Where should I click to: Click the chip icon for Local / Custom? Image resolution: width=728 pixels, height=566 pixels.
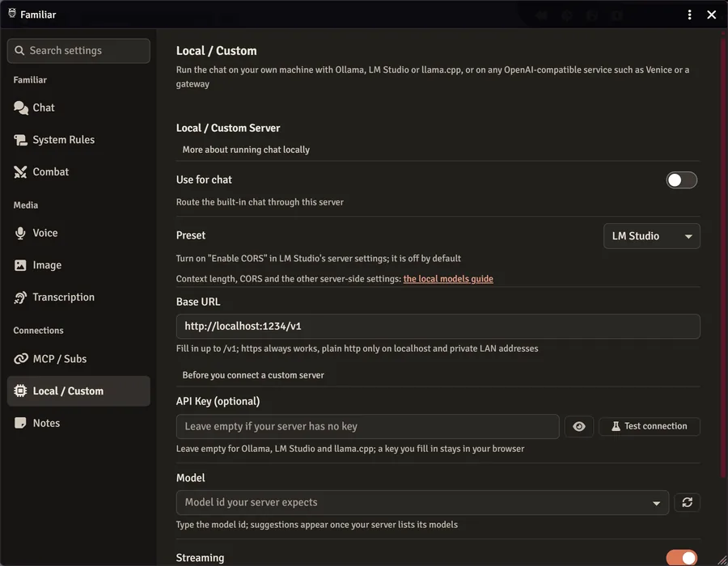20,391
